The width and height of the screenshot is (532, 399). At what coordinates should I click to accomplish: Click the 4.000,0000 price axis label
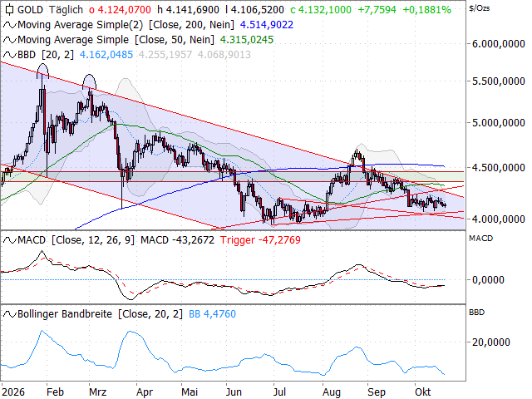pyautogui.click(x=499, y=219)
